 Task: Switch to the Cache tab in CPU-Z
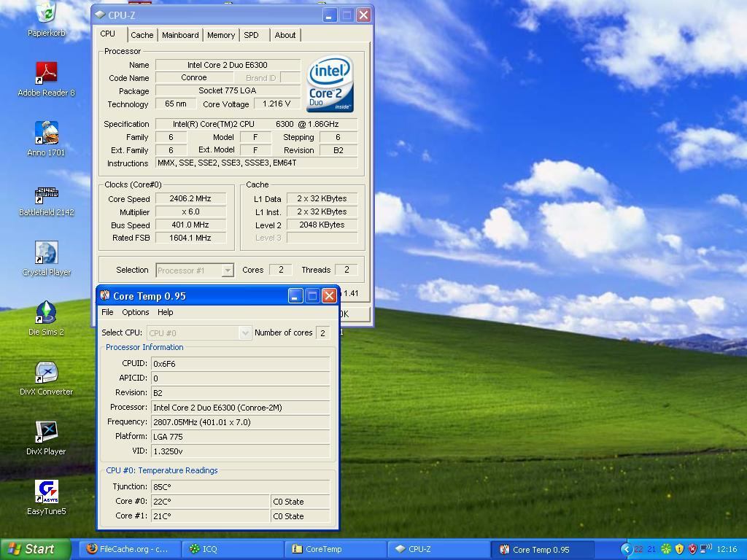coord(142,35)
